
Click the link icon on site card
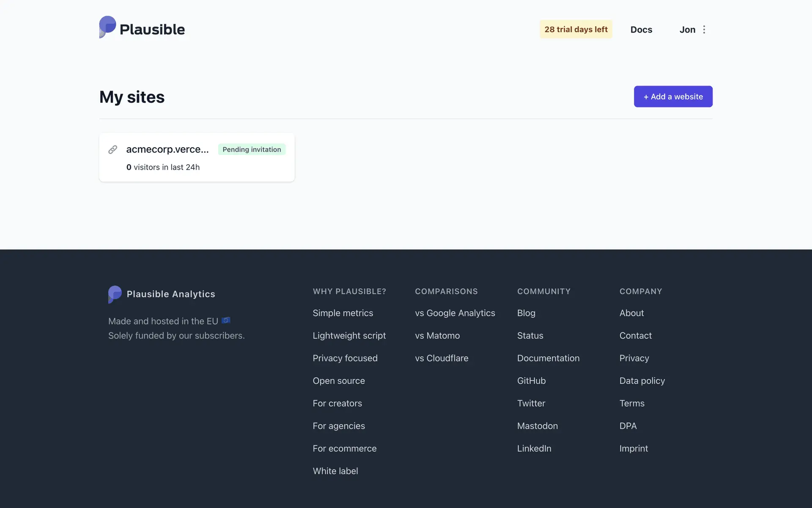click(112, 149)
